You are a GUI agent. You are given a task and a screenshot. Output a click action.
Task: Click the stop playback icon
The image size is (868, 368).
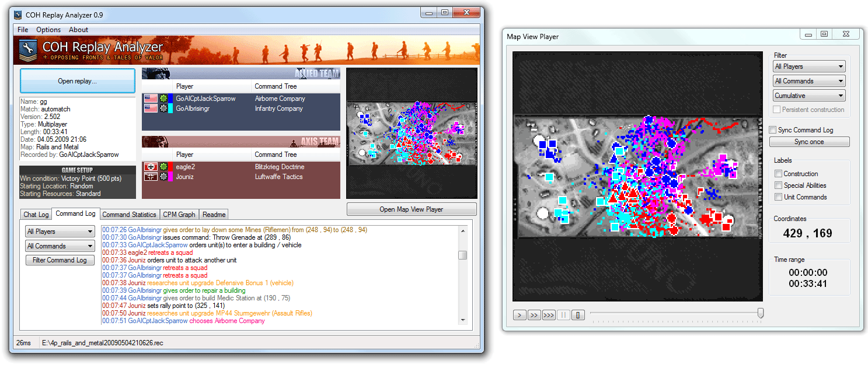(578, 315)
